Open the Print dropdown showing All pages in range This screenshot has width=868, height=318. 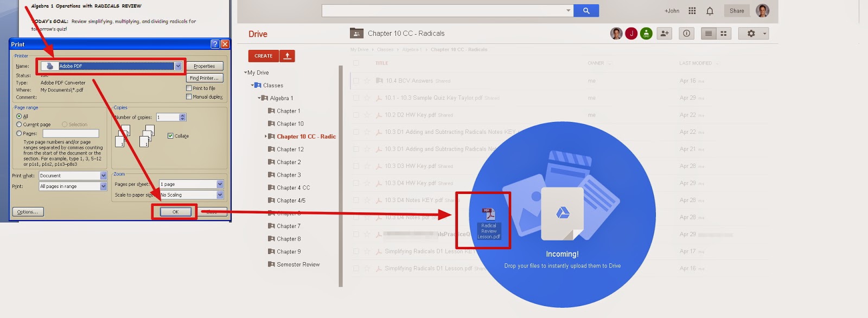click(104, 186)
